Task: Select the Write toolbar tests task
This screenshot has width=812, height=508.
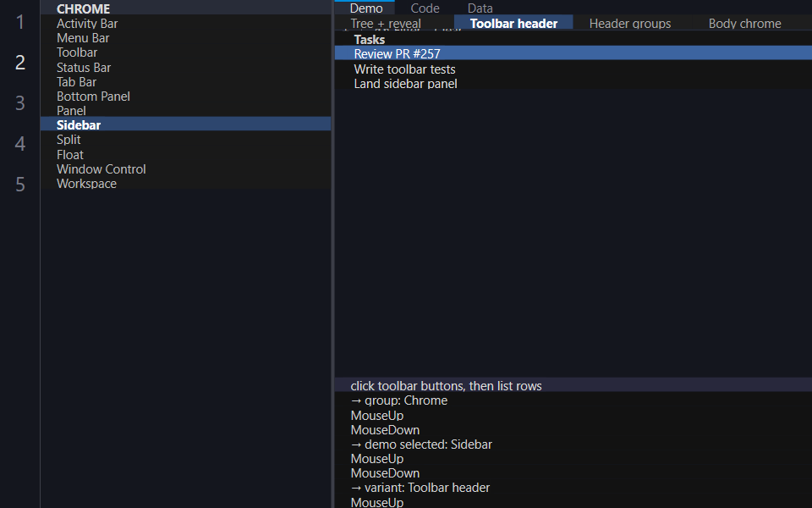Action: (573, 69)
